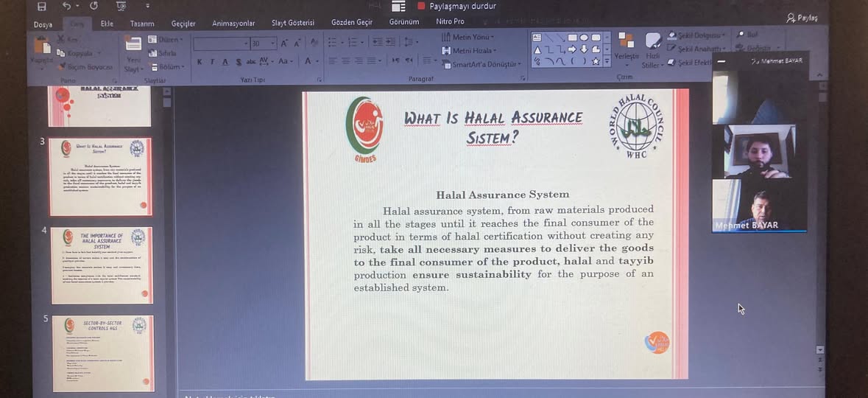Select the rectangle shape in shapes gallery

point(572,38)
